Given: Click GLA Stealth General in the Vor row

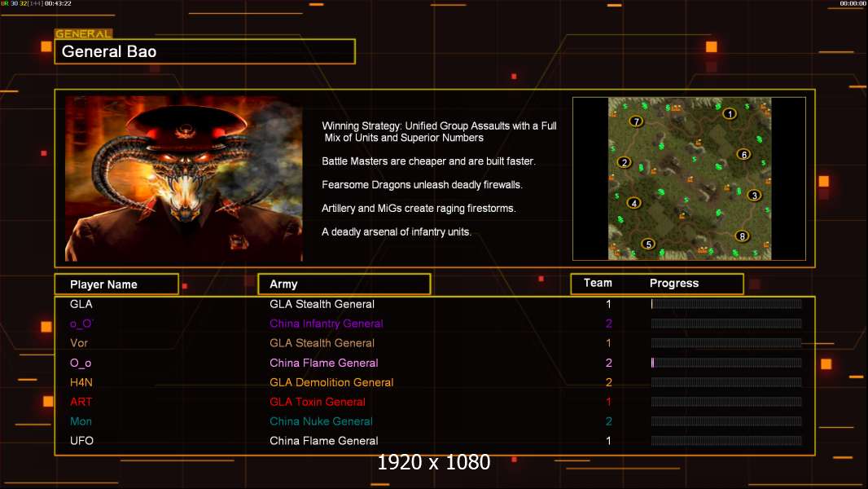Looking at the screenshot, I should tap(322, 343).
